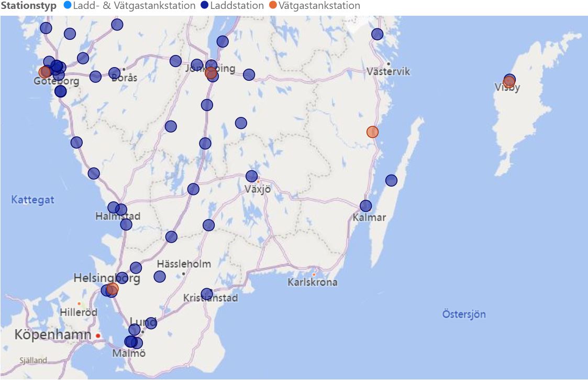Select the orange hydrogen marker at Visby
Image resolution: width=588 pixels, height=380 pixels.
(x=509, y=83)
